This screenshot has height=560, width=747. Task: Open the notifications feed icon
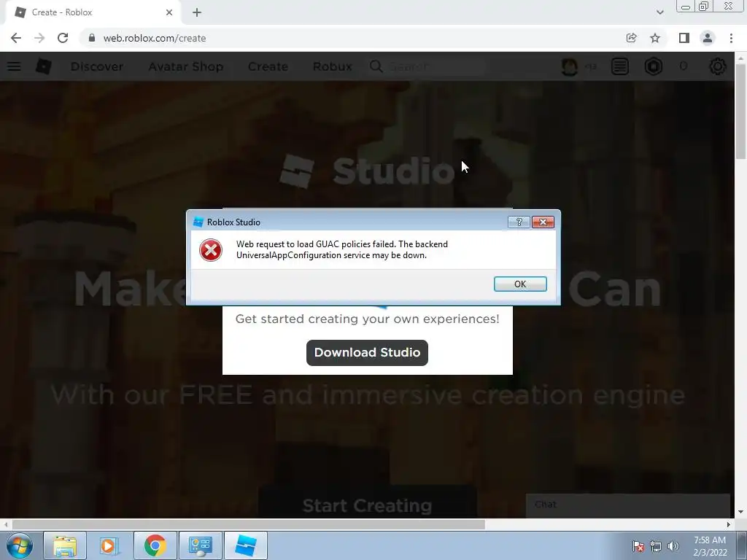(x=620, y=66)
